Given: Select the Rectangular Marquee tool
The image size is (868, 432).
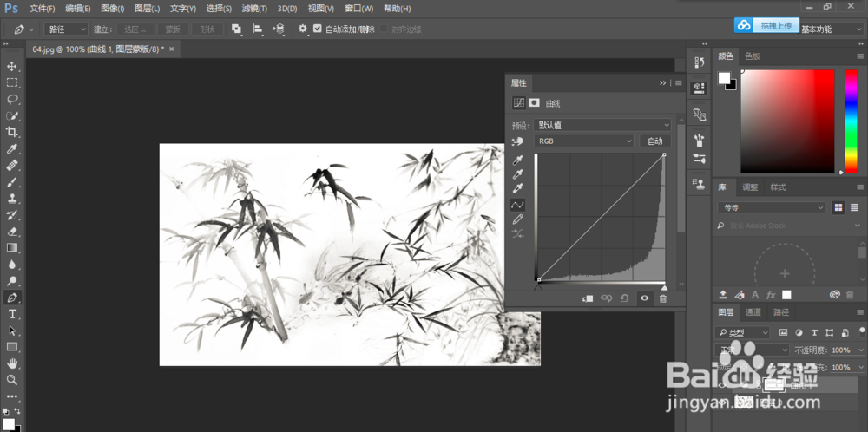Looking at the screenshot, I should tap(11, 83).
